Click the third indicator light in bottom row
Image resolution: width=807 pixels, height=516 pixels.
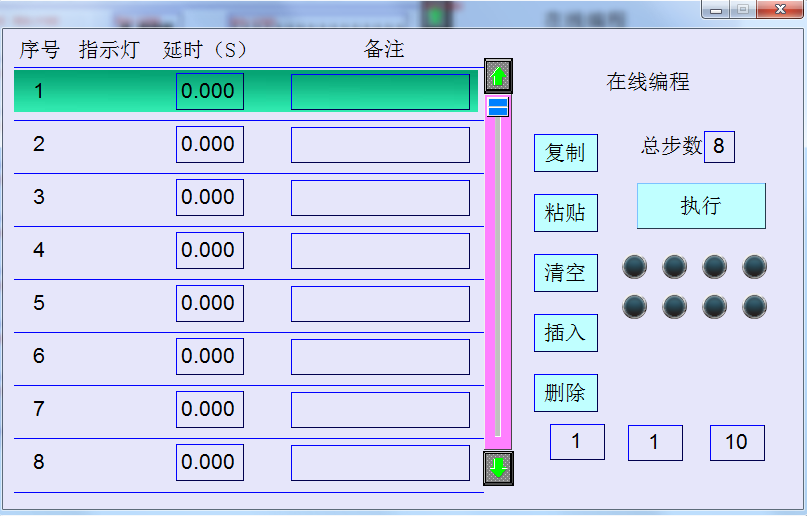click(x=714, y=306)
